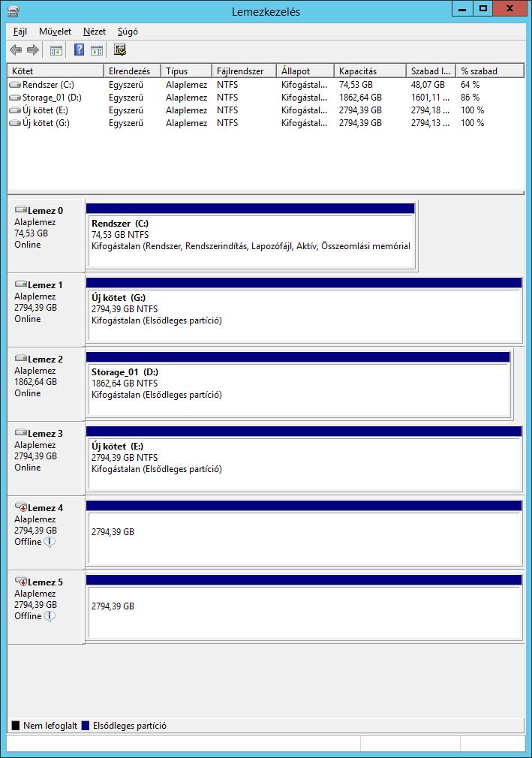This screenshot has height=758, width=532.
Task: Click the offline disk icon beside Lemez 5
Action: point(21,582)
